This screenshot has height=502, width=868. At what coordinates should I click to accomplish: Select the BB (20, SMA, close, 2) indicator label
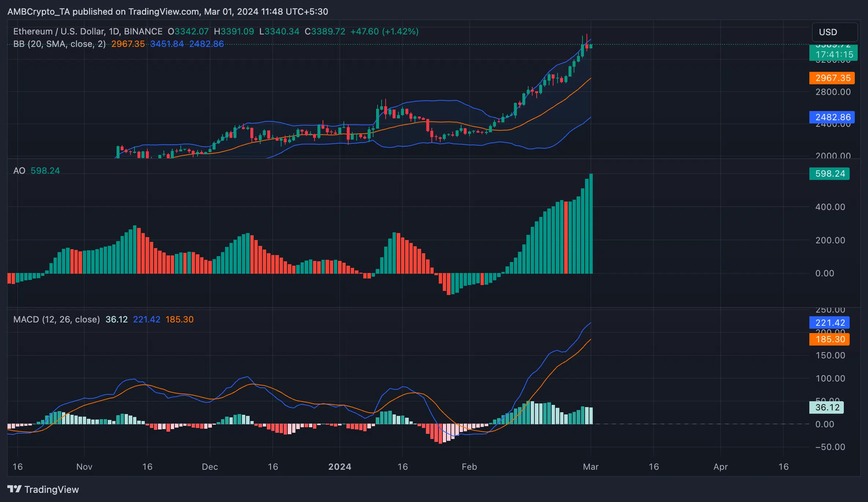coord(59,44)
